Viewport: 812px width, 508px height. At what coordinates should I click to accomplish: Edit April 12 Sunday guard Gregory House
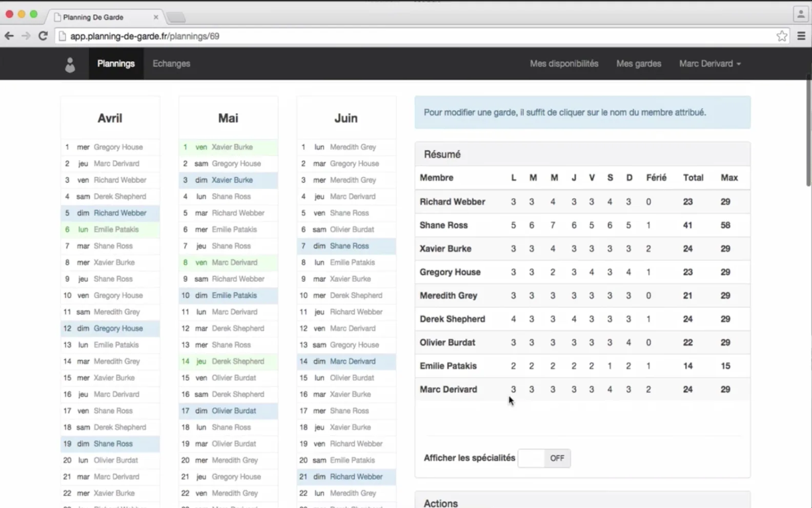tap(118, 328)
